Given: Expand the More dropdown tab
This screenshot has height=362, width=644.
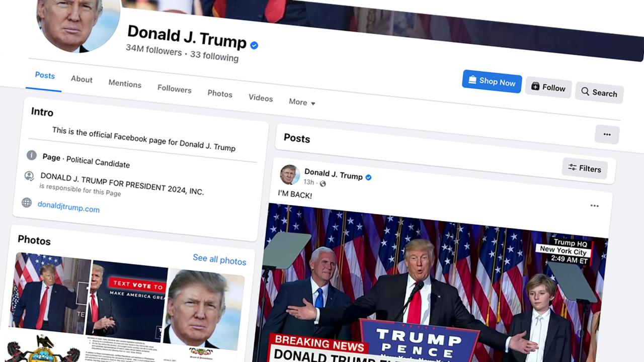Looking at the screenshot, I should coord(302,102).
